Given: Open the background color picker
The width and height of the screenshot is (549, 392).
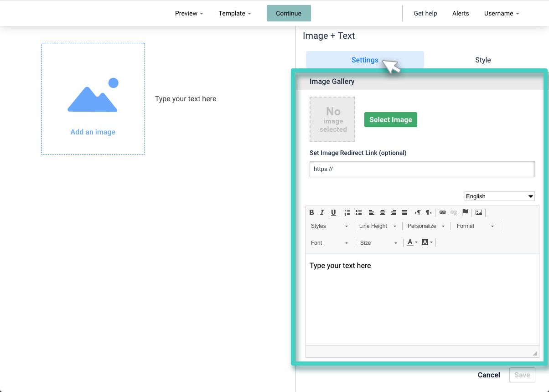Looking at the screenshot, I should [427, 242].
